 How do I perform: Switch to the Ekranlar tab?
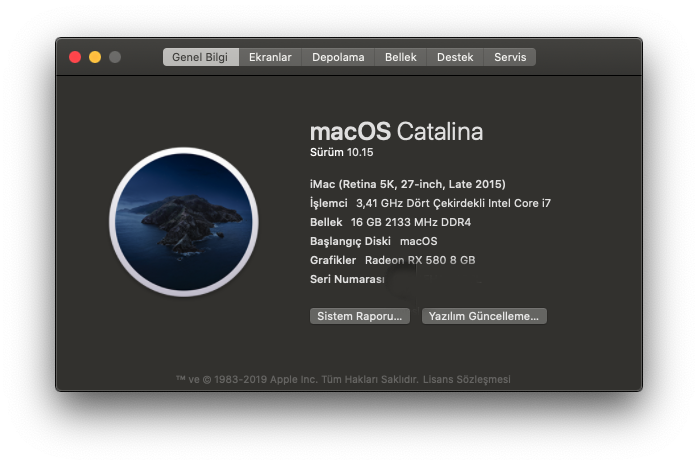tap(271, 57)
